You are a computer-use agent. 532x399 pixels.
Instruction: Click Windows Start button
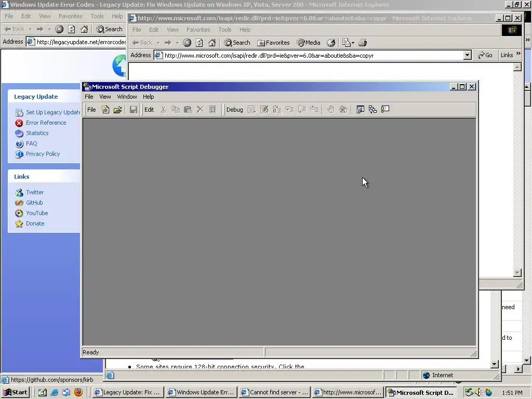[x=15, y=392]
